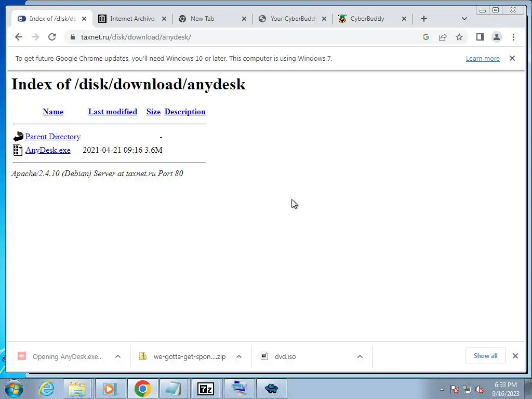Open the clock showing 6:33 PM
Screen dimensions: 532x399
click(506, 389)
